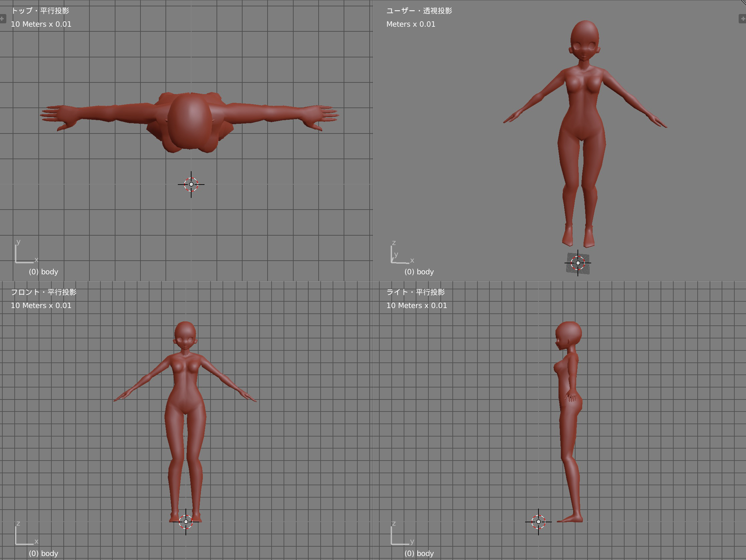This screenshot has height=560, width=746.
Task: Select the body model's head in top view
Action: coord(190,121)
